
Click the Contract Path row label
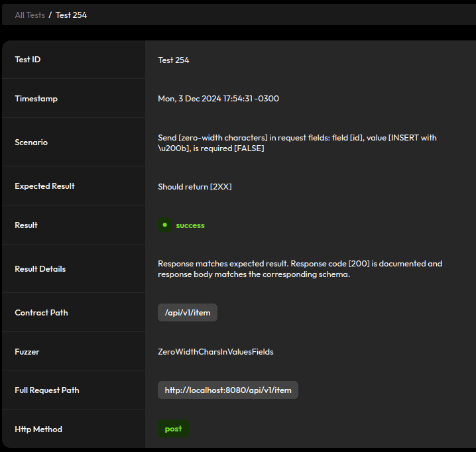tap(41, 313)
